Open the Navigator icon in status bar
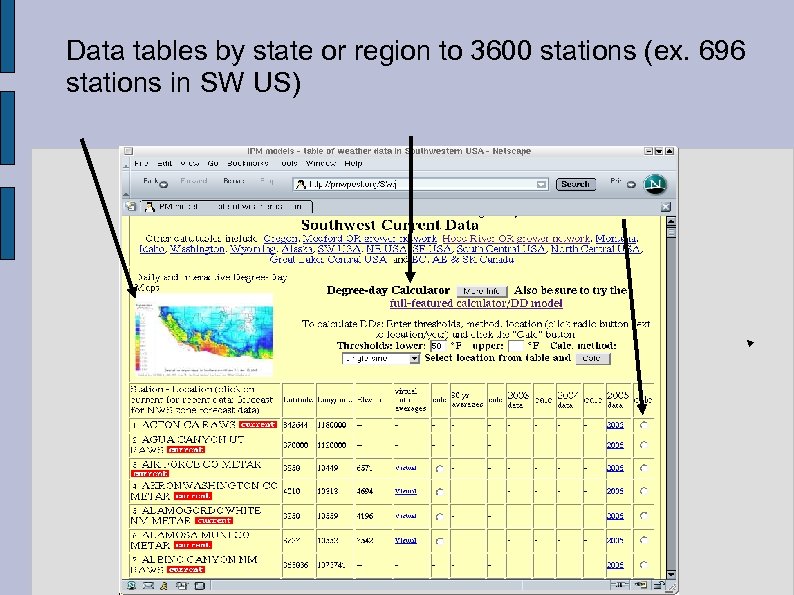The width and height of the screenshot is (794, 595). coord(132,585)
